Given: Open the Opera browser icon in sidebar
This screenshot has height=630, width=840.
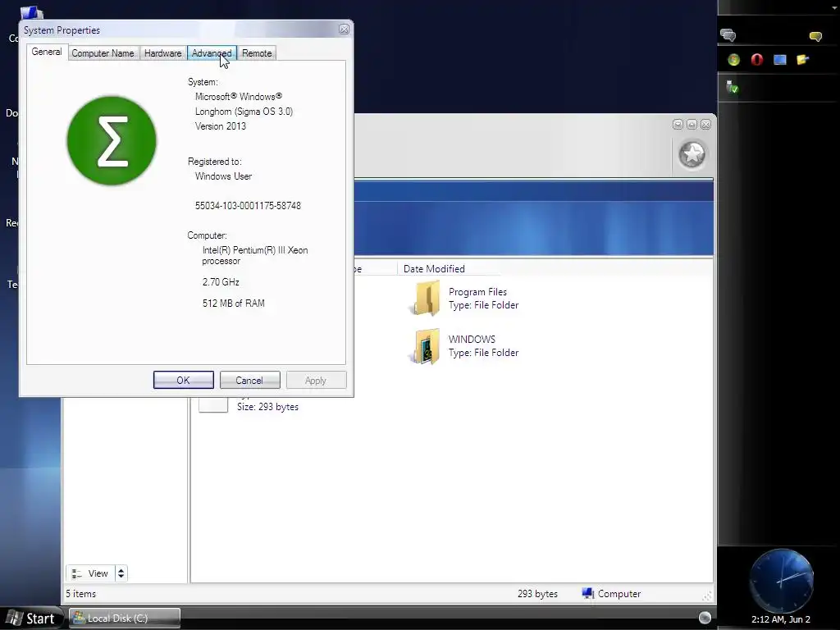Looking at the screenshot, I should [756, 59].
